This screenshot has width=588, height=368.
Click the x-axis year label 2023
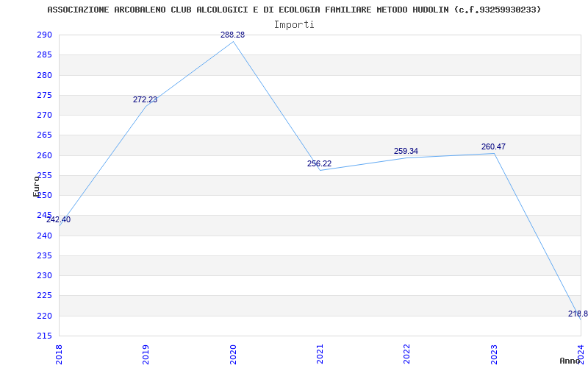(494, 353)
